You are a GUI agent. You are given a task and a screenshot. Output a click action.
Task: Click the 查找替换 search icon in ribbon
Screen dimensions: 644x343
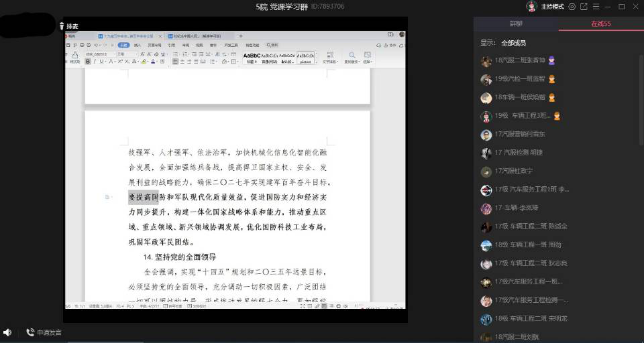point(350,56)
